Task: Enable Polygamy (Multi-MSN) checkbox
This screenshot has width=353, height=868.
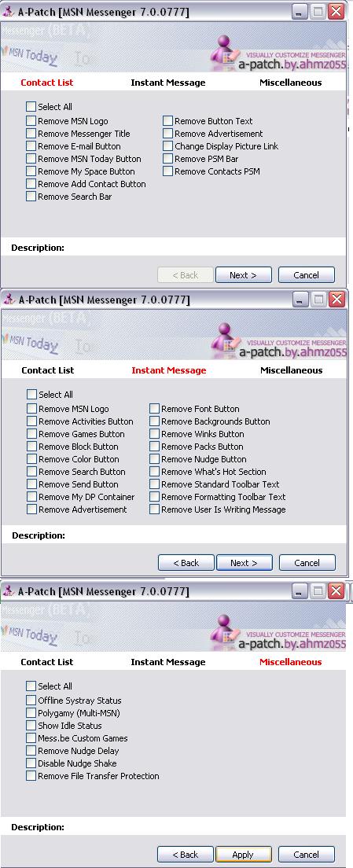Action: click(31, 713)
